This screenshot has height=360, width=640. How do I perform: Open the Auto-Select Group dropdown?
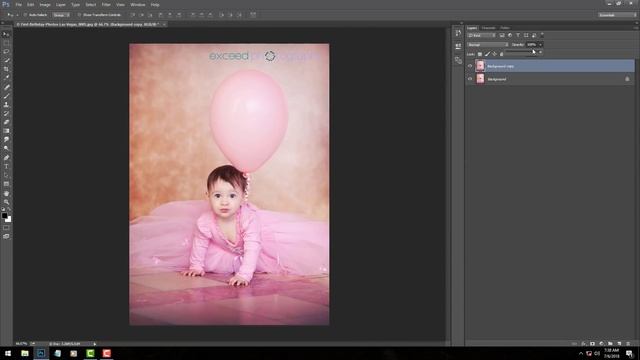click(x=61, y=15)
